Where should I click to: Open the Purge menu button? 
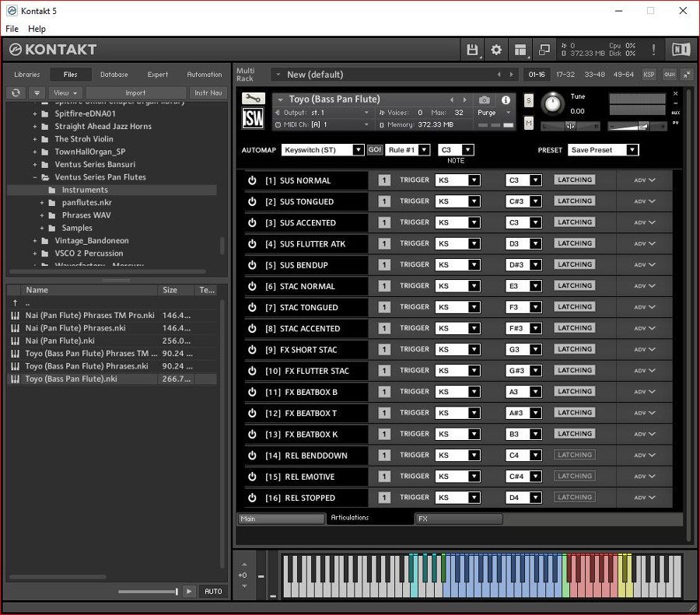[x=494, y=113]
